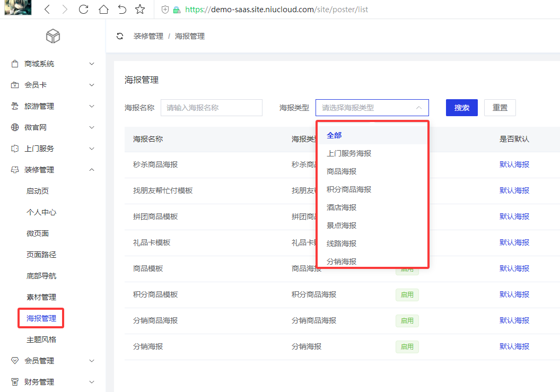Expand the 会员卡 sidebar menu
The image size is (560, 392).
coord(92,85)
